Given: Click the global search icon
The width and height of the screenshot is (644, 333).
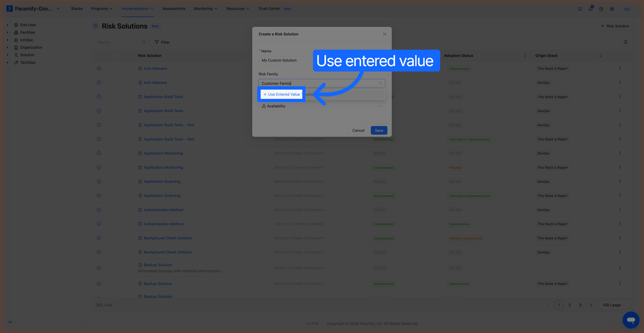Looking at the screenshot, I should [580, 9].
